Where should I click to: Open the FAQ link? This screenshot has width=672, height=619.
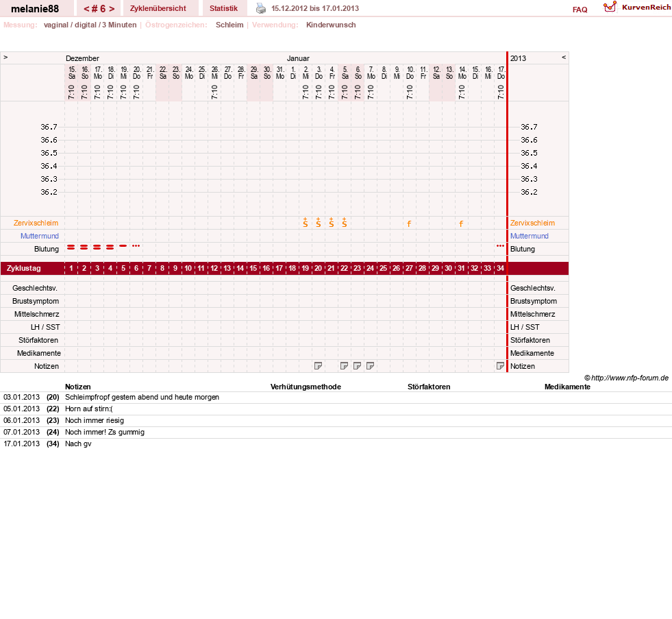pos(580,10)
